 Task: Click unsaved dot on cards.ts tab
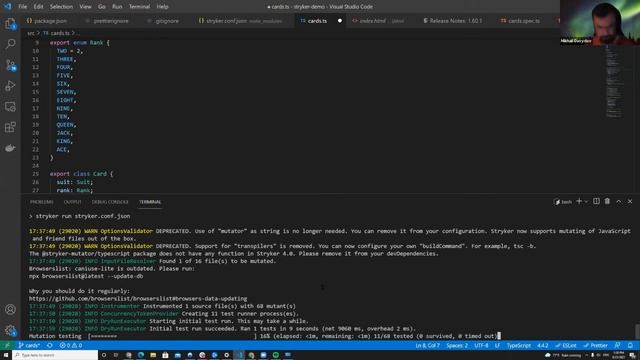340,21
